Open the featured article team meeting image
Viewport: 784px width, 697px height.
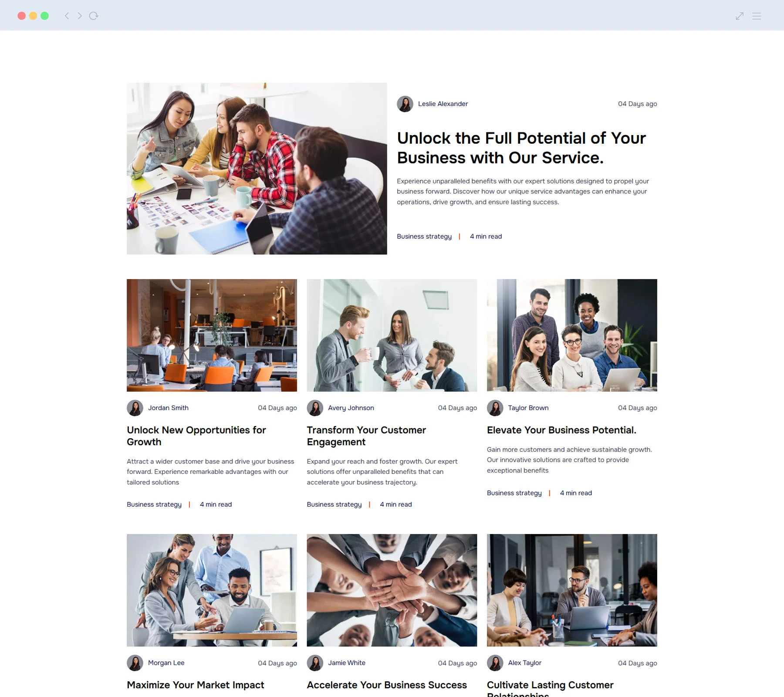pos(257,169)
